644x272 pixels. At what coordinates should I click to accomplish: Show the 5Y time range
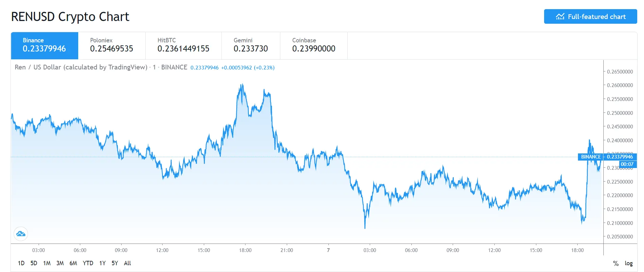pos(115,263)
